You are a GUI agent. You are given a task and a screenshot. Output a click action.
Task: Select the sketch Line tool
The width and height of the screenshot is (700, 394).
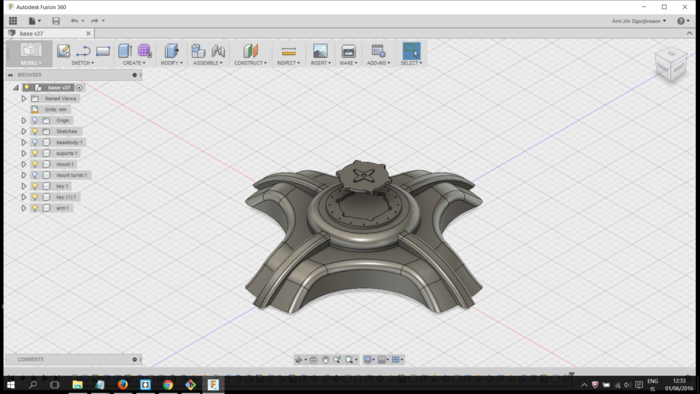(x=83, y=51)
